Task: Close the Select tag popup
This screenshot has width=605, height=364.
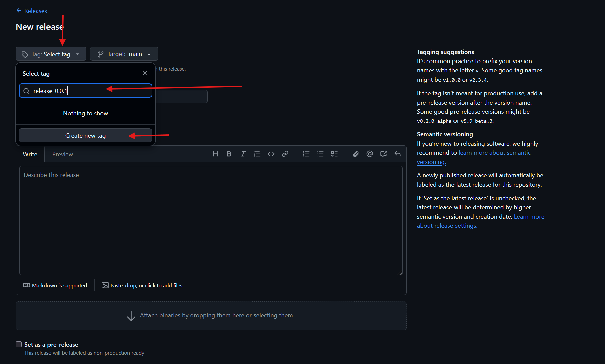Action: tap(145, 73)
